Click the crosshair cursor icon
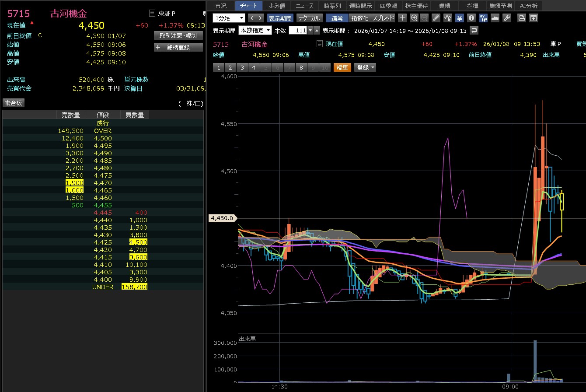Viewport: 586px width, 392px height. pyautogui.click(x=402, y=18)
